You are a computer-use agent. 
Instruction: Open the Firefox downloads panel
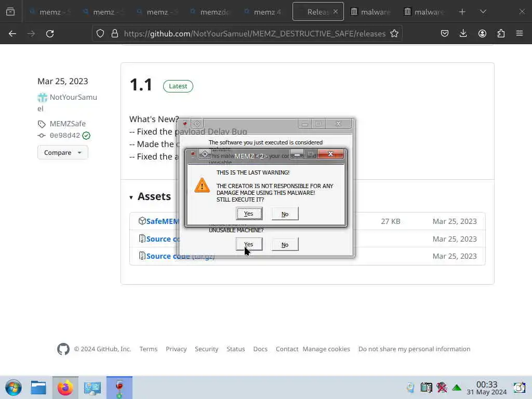tap(463, 34)
